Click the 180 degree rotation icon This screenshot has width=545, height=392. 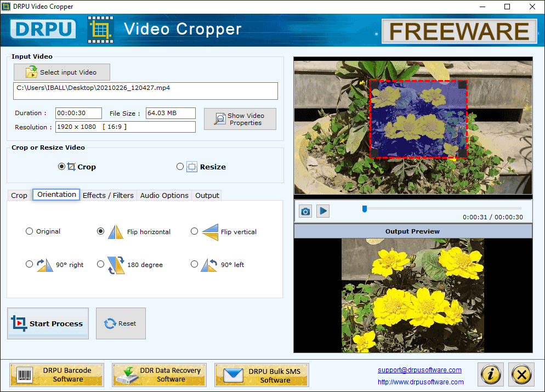(116, 265)
